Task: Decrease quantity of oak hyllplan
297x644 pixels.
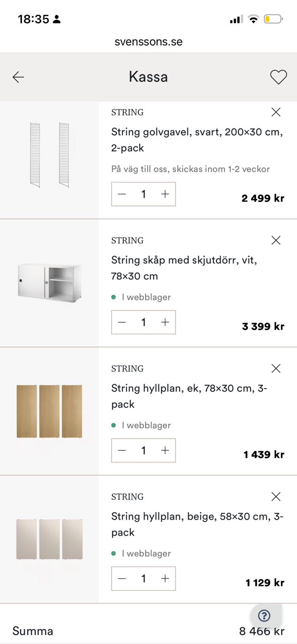Action: tap(122, 450)
